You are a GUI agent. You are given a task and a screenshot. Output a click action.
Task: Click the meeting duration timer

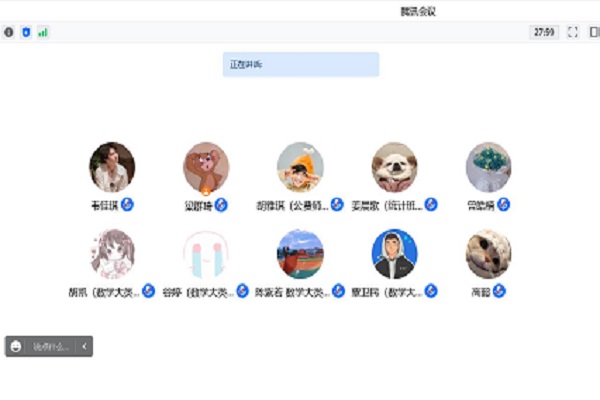pyautogui.click(x=544, y=32)
